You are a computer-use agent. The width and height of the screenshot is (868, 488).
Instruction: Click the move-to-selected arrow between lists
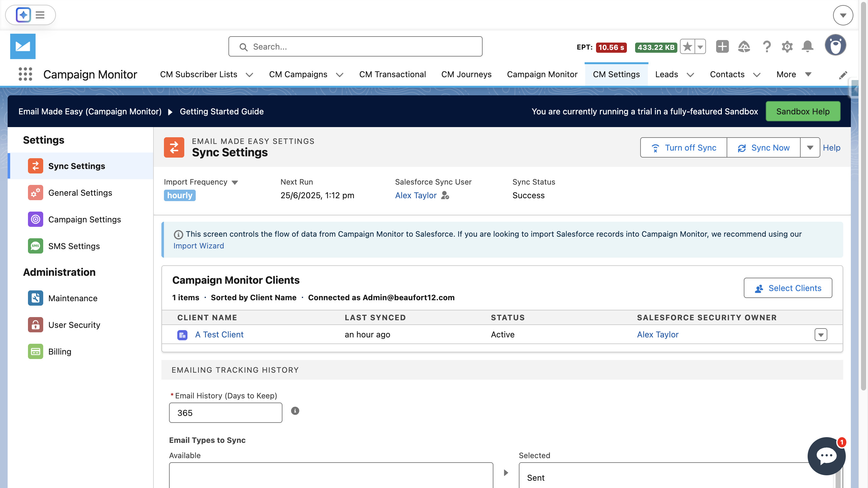506,472
